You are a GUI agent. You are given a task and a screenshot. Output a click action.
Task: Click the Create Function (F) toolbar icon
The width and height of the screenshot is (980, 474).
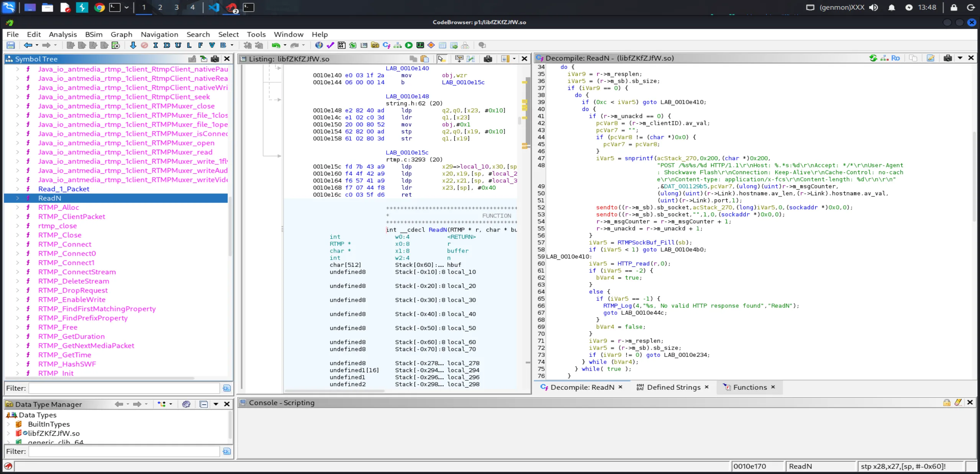pyautogui.click(x=200, y=45)
